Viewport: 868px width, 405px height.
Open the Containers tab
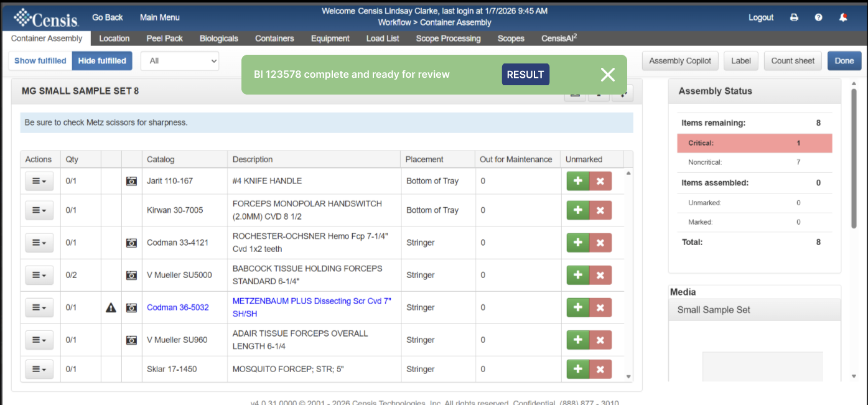[x=274, y=39]
